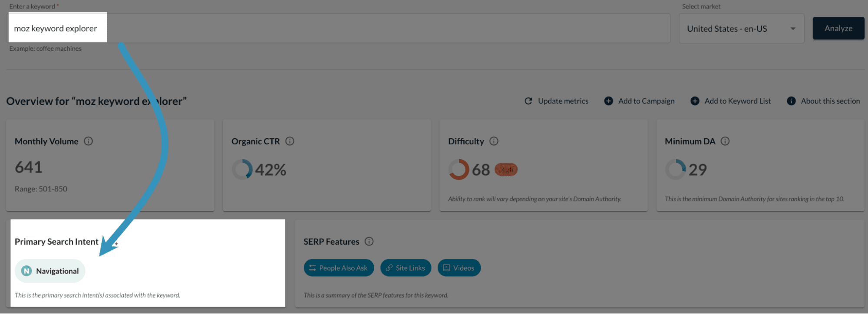868x314 pixels.
Task: Click the Organic CTR info icon
Action: (x=290, y=141)
